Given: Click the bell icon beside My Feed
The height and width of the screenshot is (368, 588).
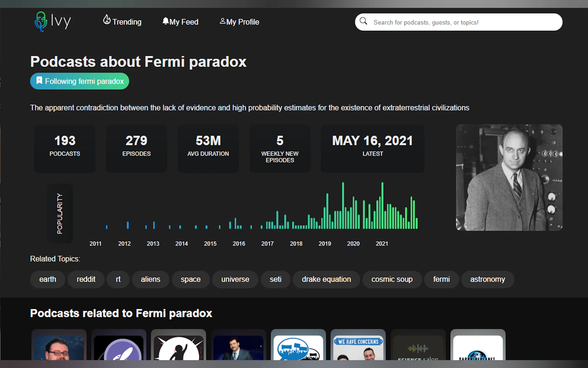Looking at the screenshot, I should (x=166, y=21).
